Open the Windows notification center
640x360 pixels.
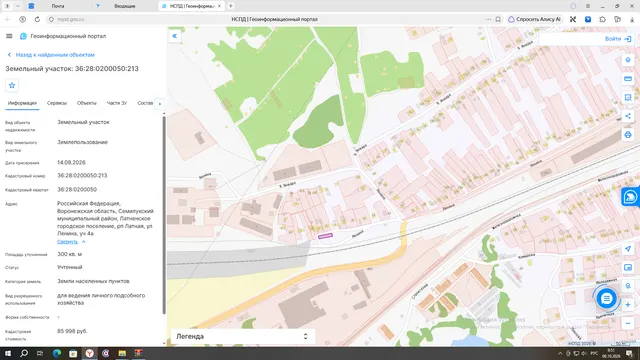pyautogui.click(x=629, y=353)
